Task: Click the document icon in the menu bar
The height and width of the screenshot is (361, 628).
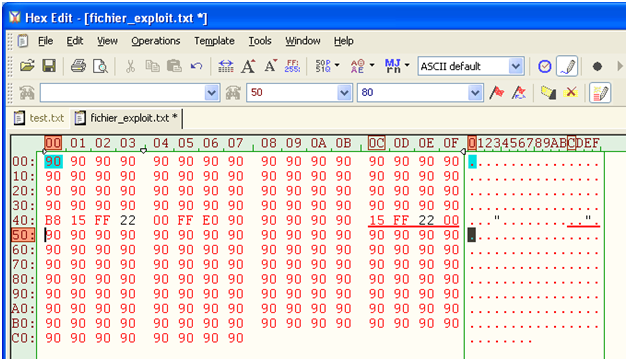Action: click(x=23, y=41)
